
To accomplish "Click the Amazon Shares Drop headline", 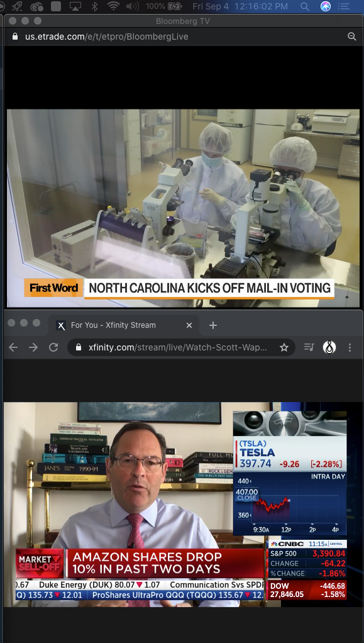I will [164, 563].
